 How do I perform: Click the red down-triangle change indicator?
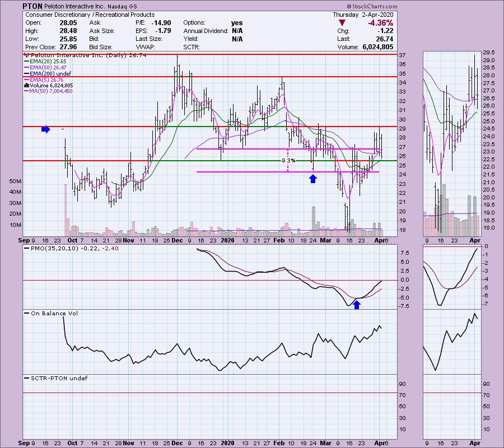pyautogui.click(x=342, y=22)
